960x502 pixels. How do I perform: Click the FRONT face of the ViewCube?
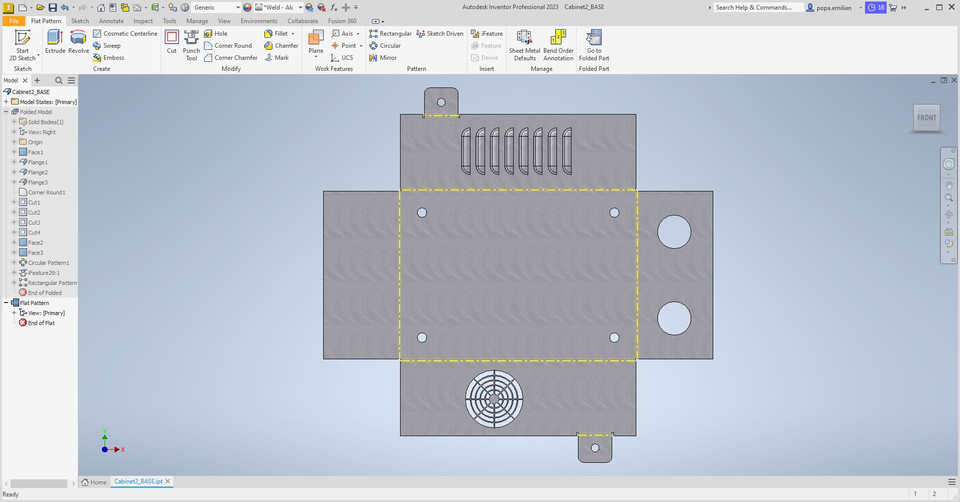pyautogui.click(x=926, y=118)
